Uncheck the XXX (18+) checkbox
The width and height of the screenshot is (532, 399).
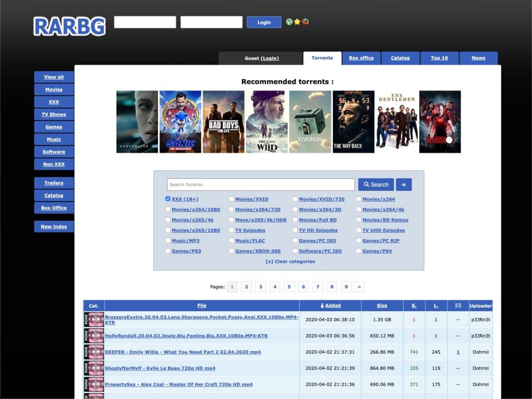[x=168, y=199]
